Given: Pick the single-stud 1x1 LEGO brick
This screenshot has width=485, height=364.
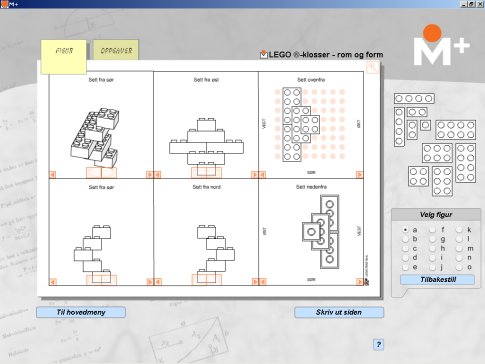Looking at the screenshot, I should click(x=425, y=125).
